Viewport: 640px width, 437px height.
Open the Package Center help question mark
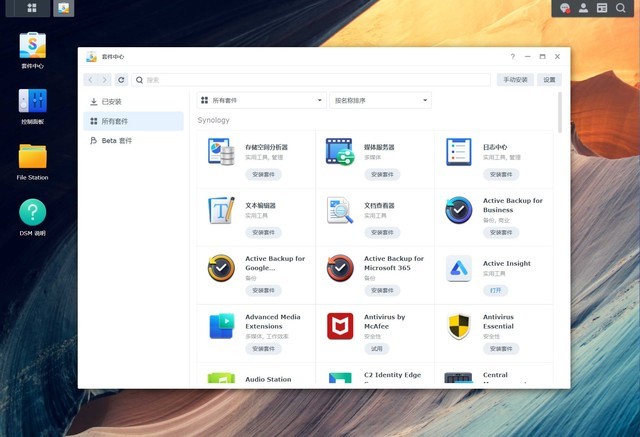(513, 57)
